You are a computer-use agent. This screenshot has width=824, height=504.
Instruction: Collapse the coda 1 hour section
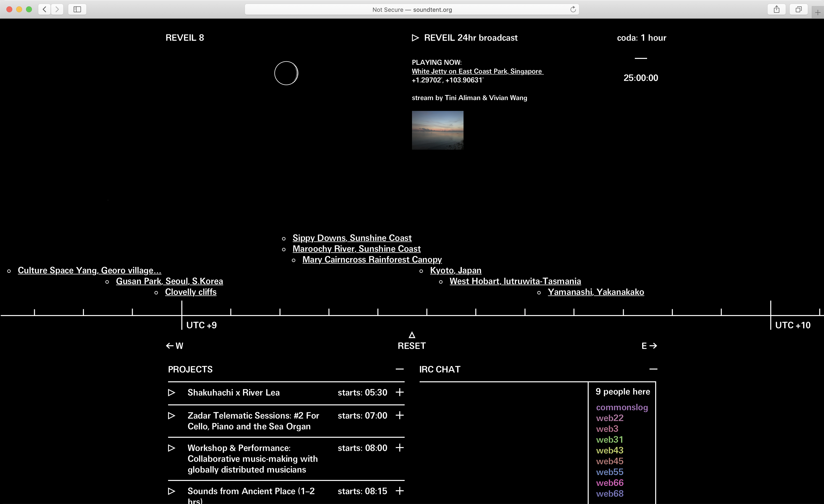click(641, 58)
